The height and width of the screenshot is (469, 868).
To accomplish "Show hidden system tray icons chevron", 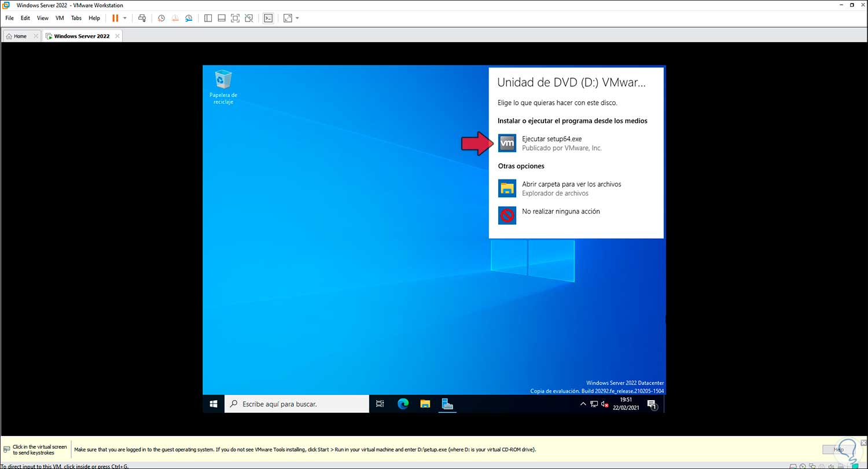I will 583,404.
